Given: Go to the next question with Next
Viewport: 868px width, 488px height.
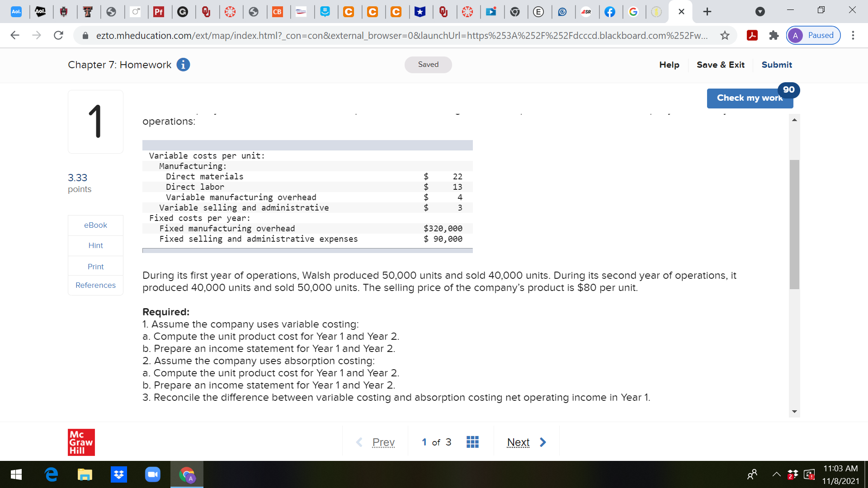Looking at the screenshot, I should (x=518, y=442).
